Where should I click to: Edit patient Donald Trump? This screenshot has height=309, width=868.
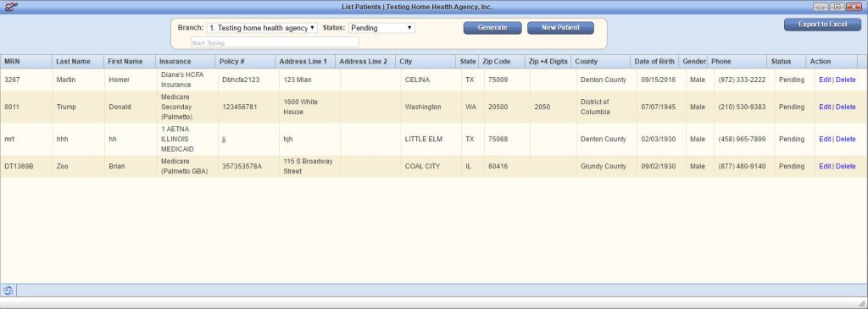pyautogui.click(x=825, y=107)
